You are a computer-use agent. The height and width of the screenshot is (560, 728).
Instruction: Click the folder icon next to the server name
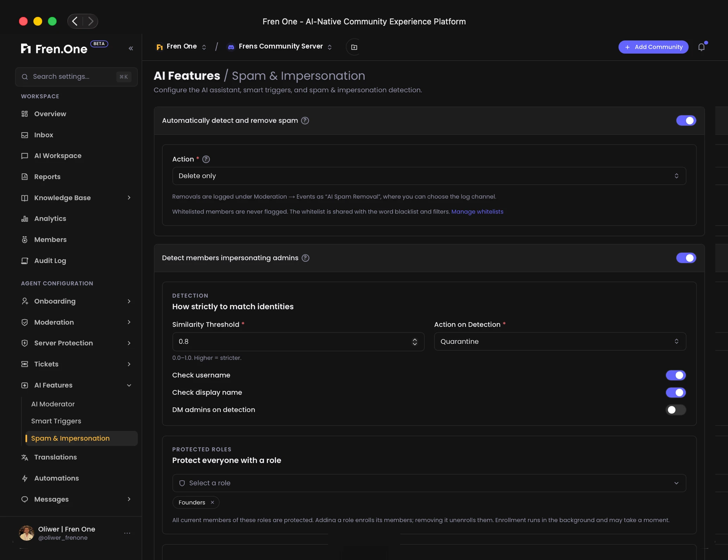click(354, 47)
